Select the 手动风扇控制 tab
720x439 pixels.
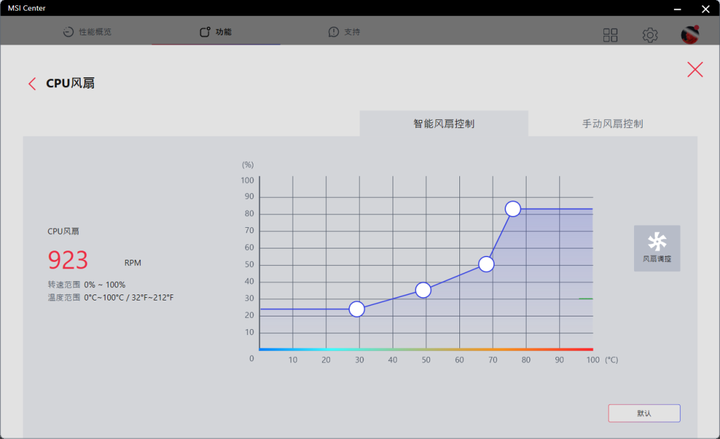pyautogui.click(x=613, y=124)
